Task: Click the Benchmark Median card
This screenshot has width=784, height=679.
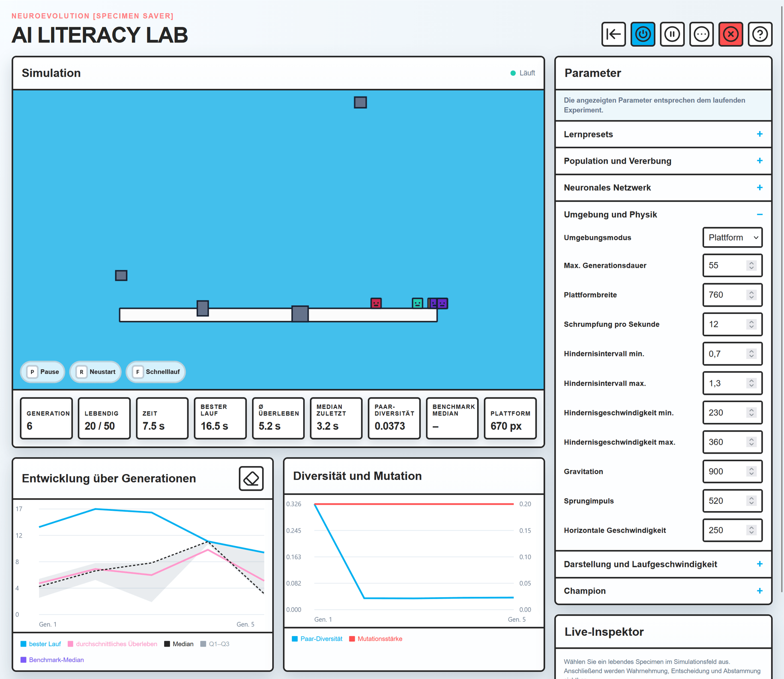Action: coord(452,418)
